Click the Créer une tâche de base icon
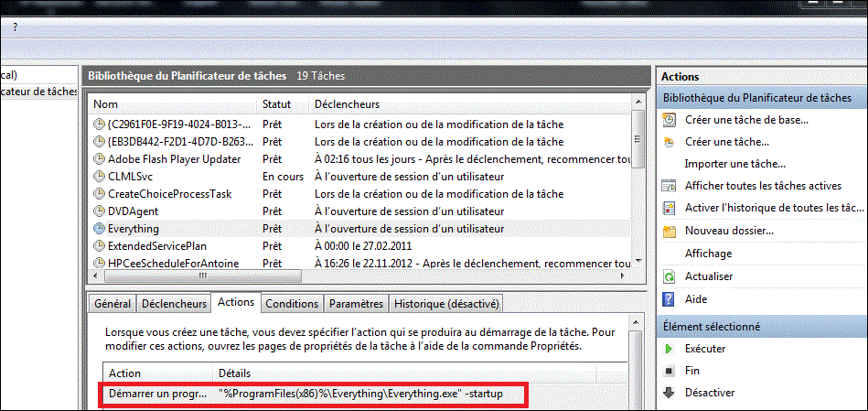This screenshot has width=868, height=411. pos(670,120)
